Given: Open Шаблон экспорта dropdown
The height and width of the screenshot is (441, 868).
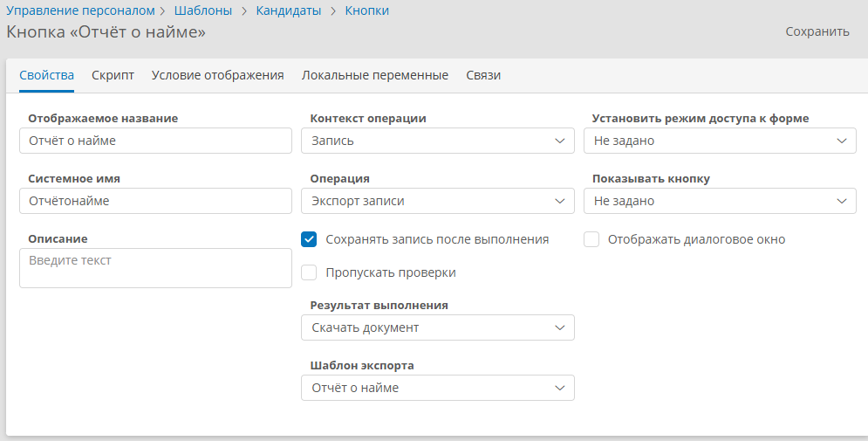Looking at the screenshot, I should click(x=438, y=388).
